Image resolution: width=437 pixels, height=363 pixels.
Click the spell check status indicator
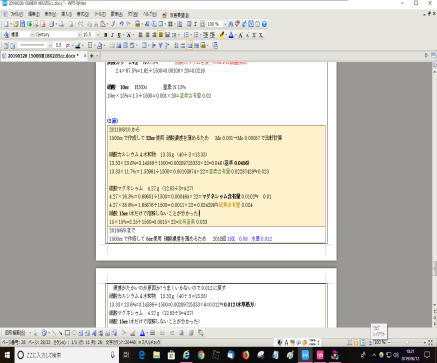coord(150,342)
